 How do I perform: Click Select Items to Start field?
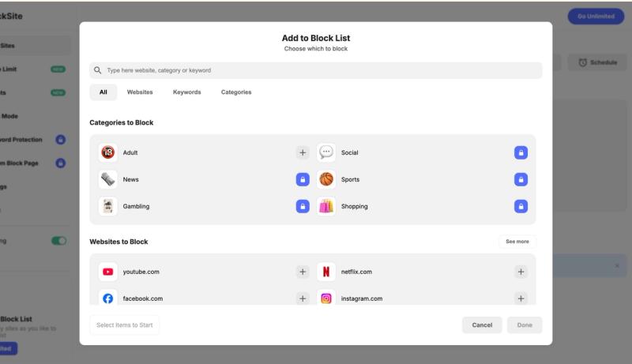point(125,325)
